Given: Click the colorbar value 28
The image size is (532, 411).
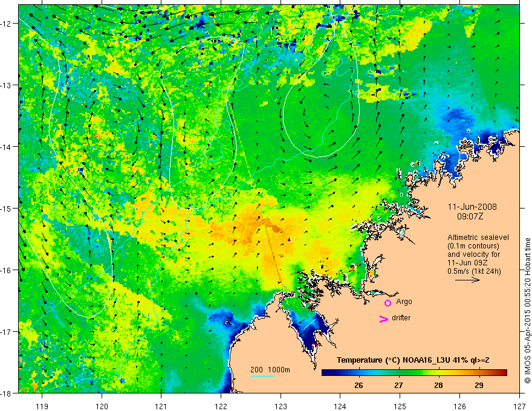Looking at the screenshot, I should pyautogui.click(x=439, y=385).
